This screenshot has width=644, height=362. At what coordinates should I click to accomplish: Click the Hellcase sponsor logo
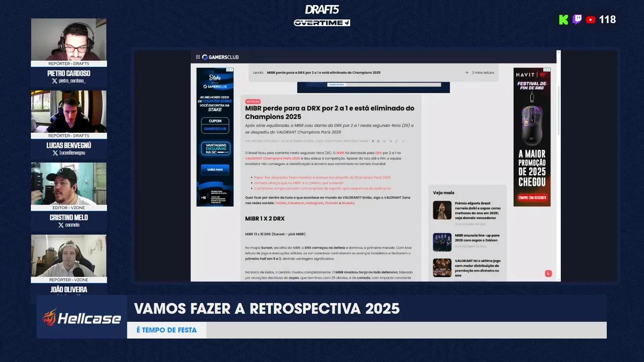pyautogui.click(x=82, y=317)
